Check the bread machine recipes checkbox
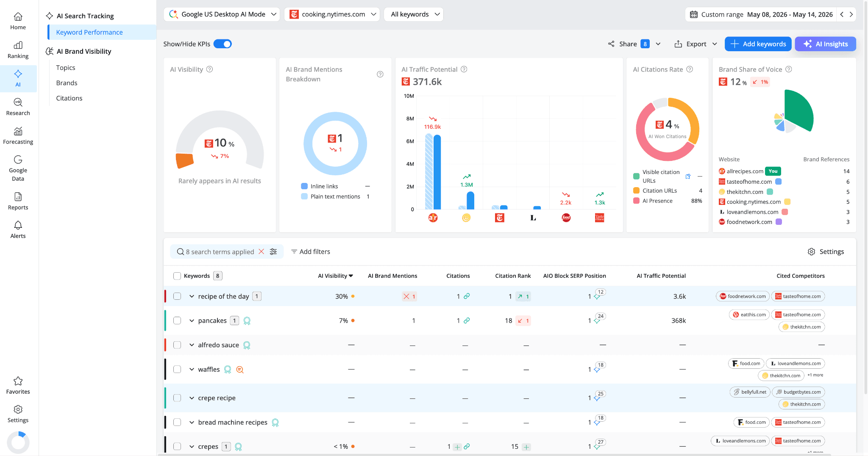 click(177, 423)
